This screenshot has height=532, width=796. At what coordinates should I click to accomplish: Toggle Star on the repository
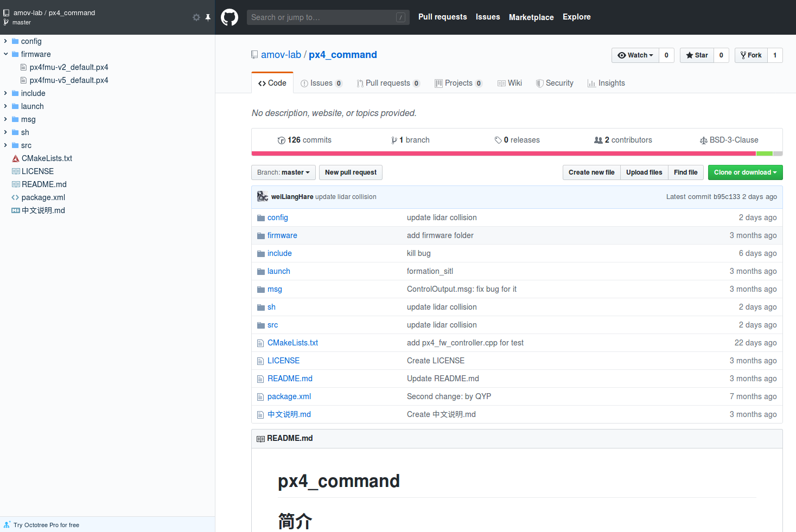pyautogui.click(x=697, y=55)
